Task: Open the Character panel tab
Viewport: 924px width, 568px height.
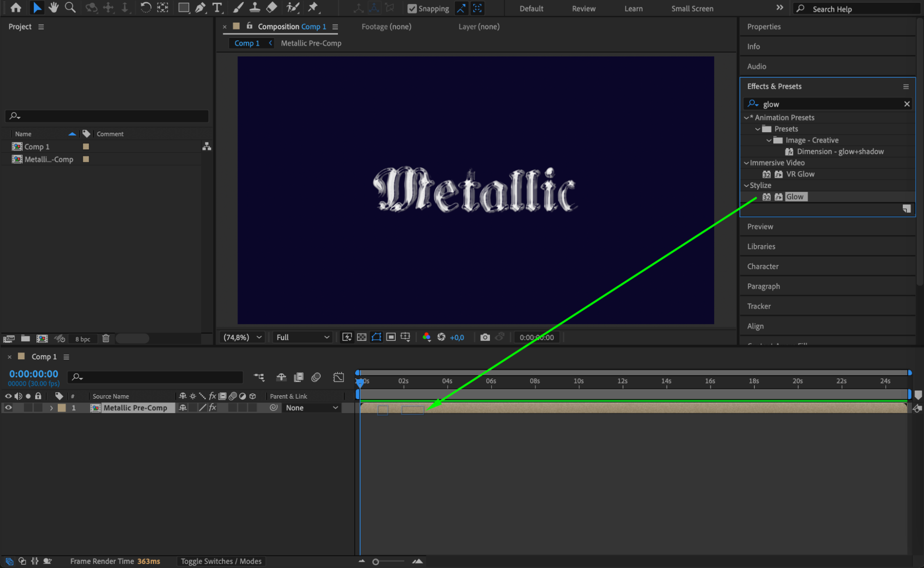Action: coord(763,266)
